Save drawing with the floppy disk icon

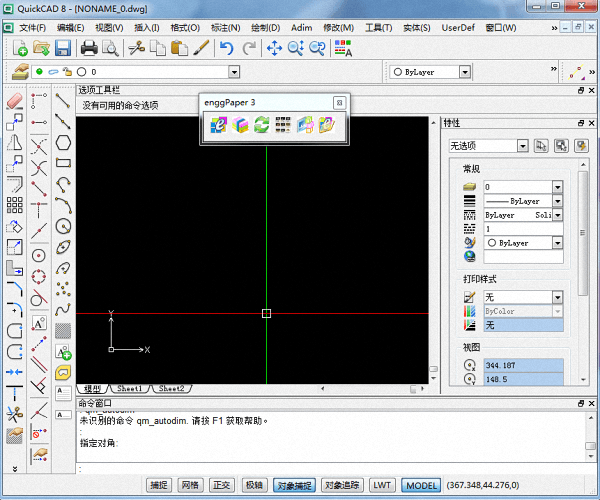click(63, 48)
